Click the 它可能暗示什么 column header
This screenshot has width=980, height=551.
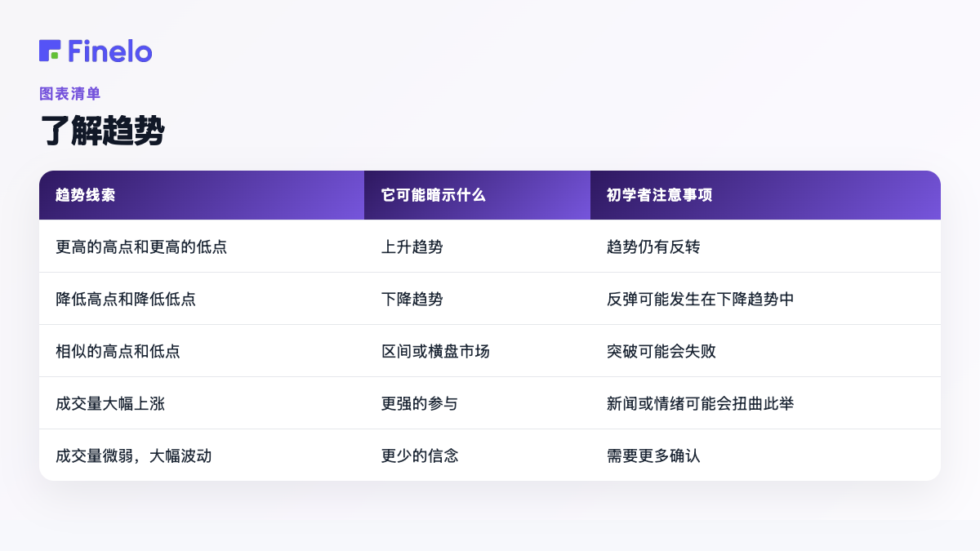[477, 195]
